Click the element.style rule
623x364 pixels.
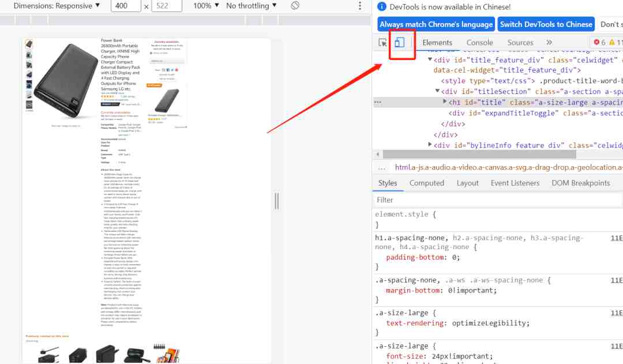406,214
